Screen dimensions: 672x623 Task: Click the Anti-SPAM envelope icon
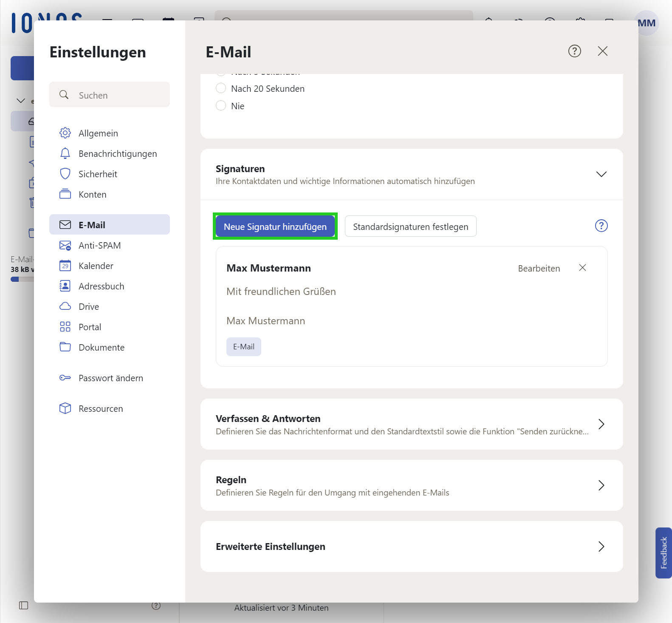(65, 246)
